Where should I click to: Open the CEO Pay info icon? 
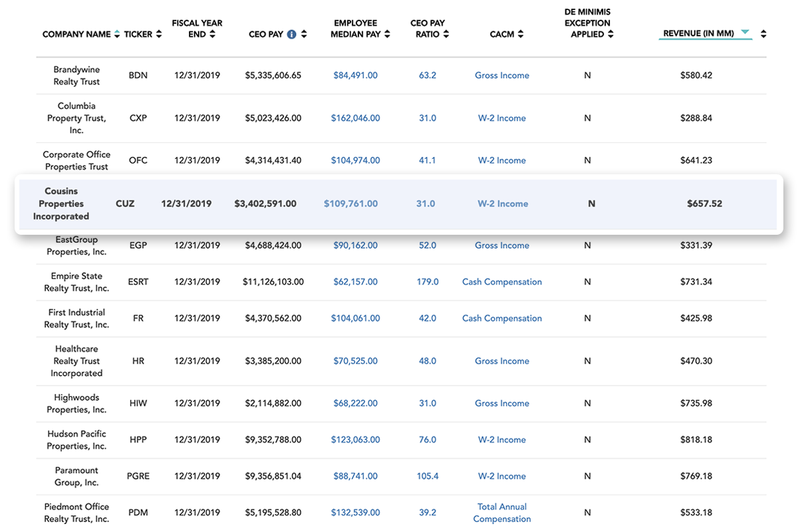[x=291, y=34]
